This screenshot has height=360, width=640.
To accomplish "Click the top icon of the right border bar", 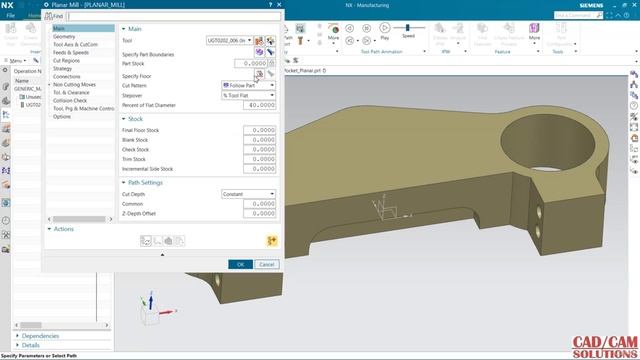I will tap(633, 74).
